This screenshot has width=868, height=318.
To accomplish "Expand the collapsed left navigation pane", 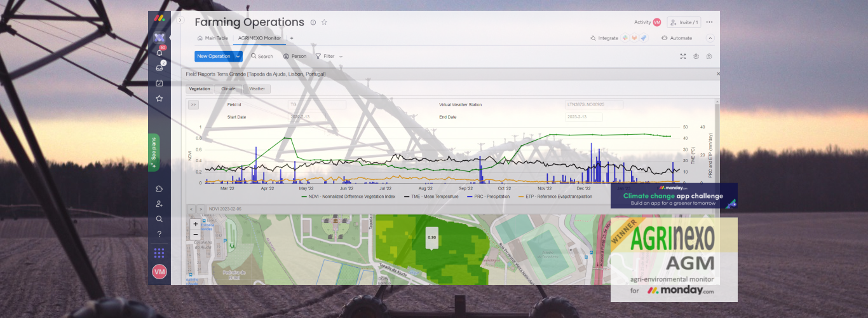I will [180, 20].
